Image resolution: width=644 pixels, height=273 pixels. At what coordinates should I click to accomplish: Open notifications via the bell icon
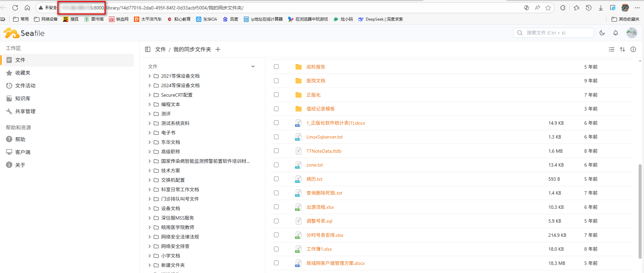click(x=616, y=33)
